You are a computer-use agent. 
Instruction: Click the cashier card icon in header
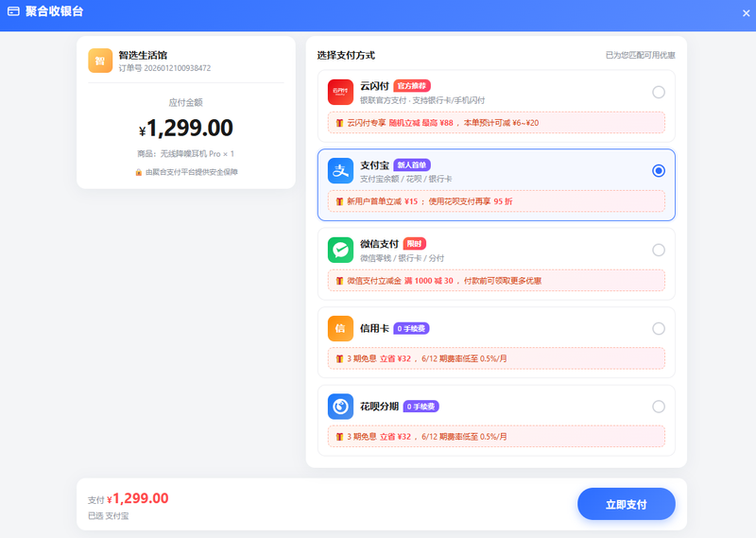[13, 11]
